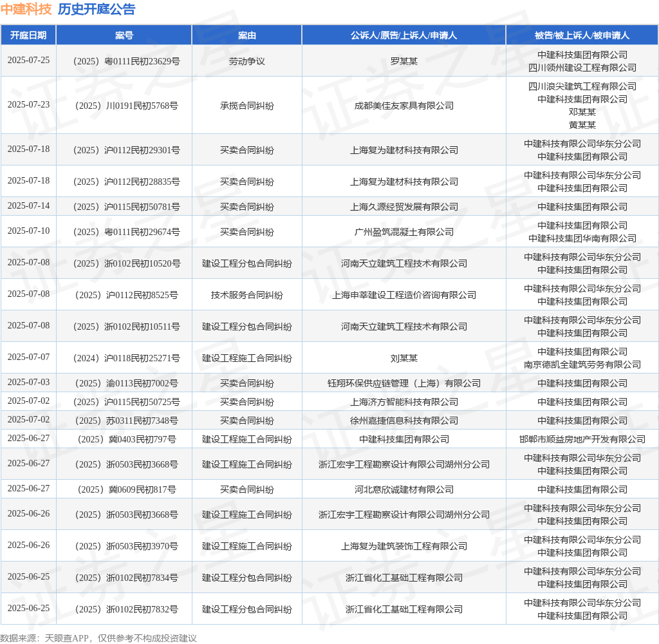The image size is (659, 644).
Task: Click the date 2025-07-07
Action: [x=28, y=357]
